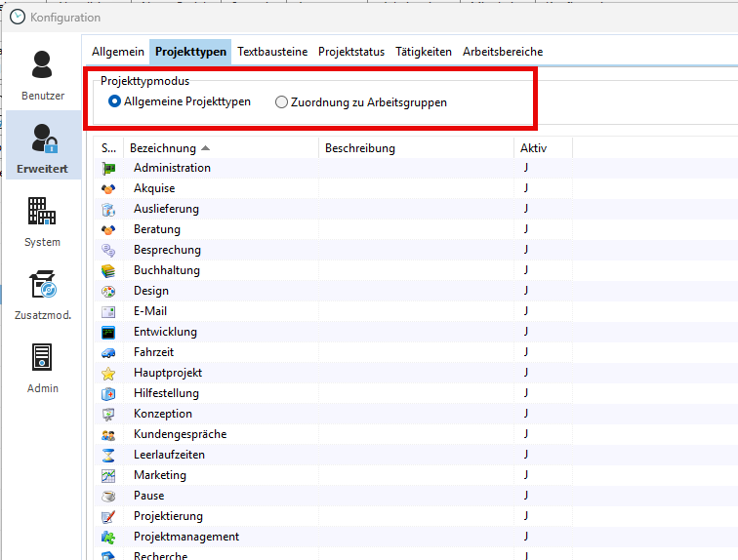738x560 pixels.
Task: Click the star icon beside Hauptprojekt
Action: pos(108,374)
